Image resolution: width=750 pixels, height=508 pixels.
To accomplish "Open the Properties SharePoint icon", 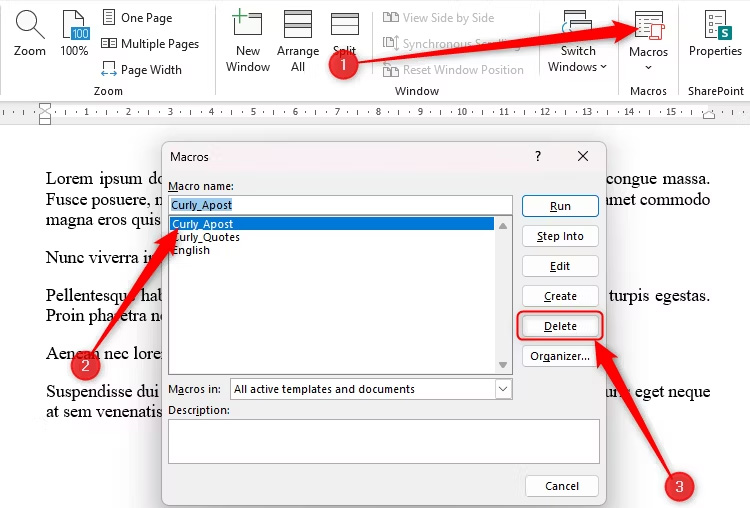I will click(715, 35).
